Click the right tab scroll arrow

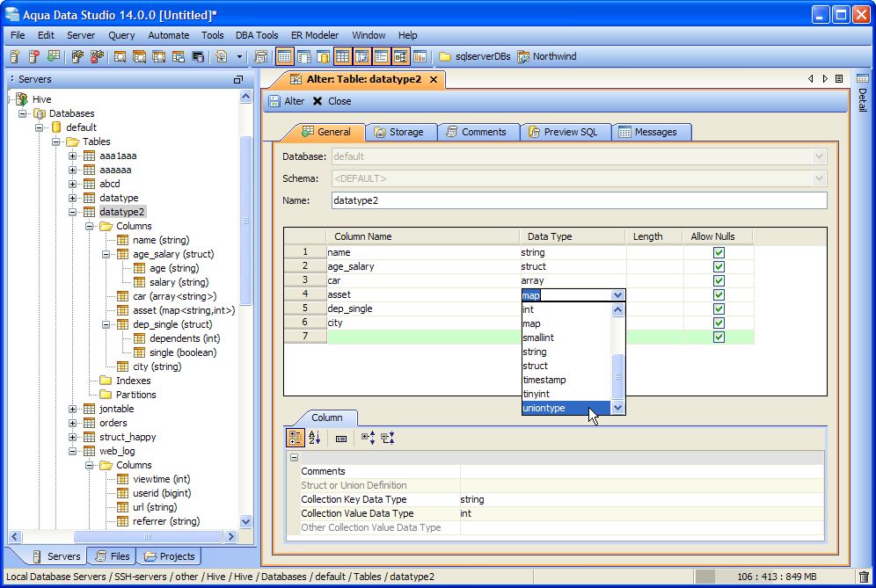pos(825,79)
